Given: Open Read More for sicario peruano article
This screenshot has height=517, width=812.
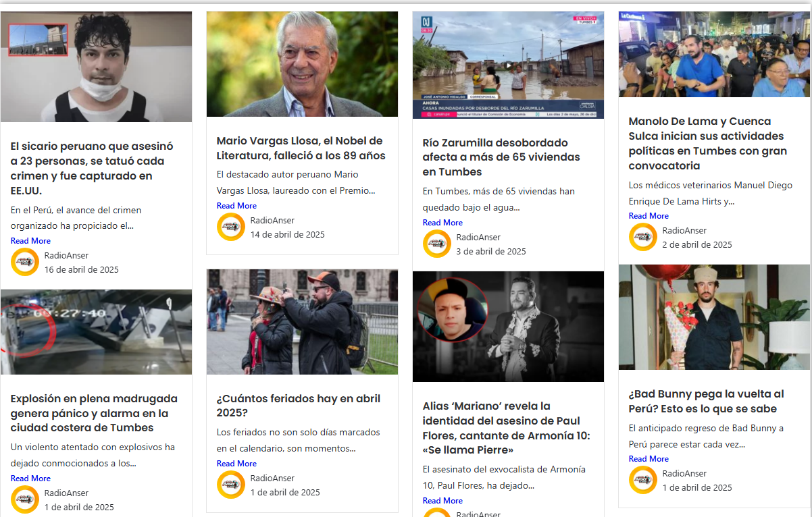Looking at the screenshot, I should click(x=30, y=241).
